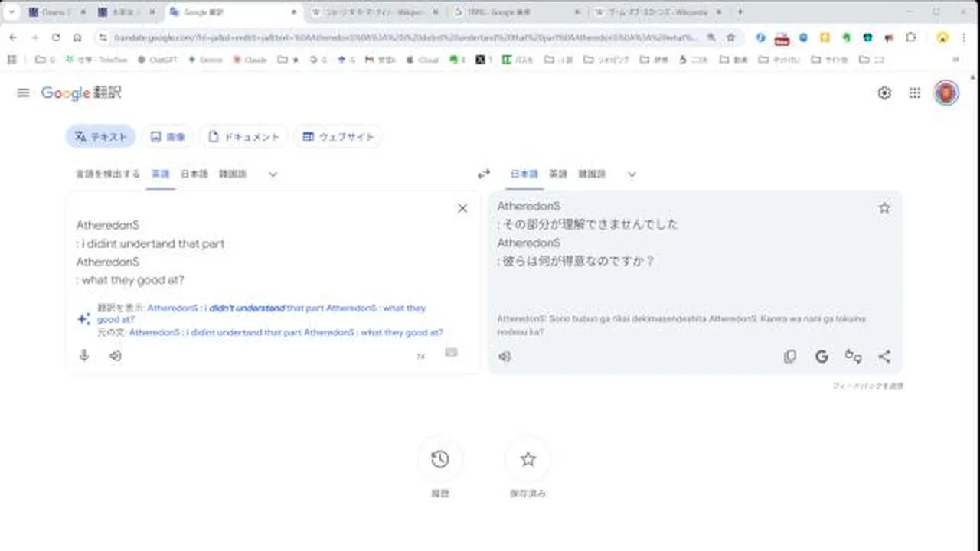980x551 pixels.
Task: Open Google Translate settings gear
Action: coord(884,93)
